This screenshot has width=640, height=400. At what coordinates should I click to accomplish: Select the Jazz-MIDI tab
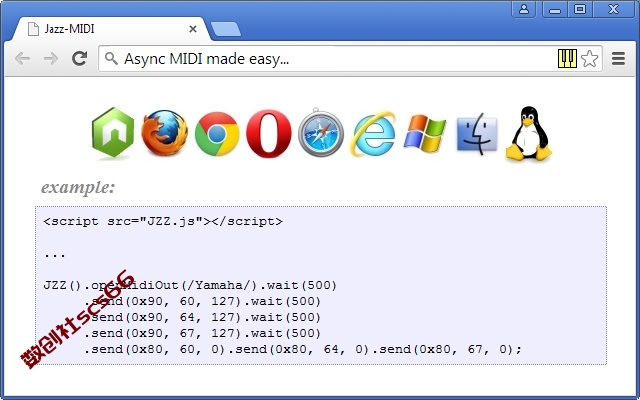tap(110, 29)
